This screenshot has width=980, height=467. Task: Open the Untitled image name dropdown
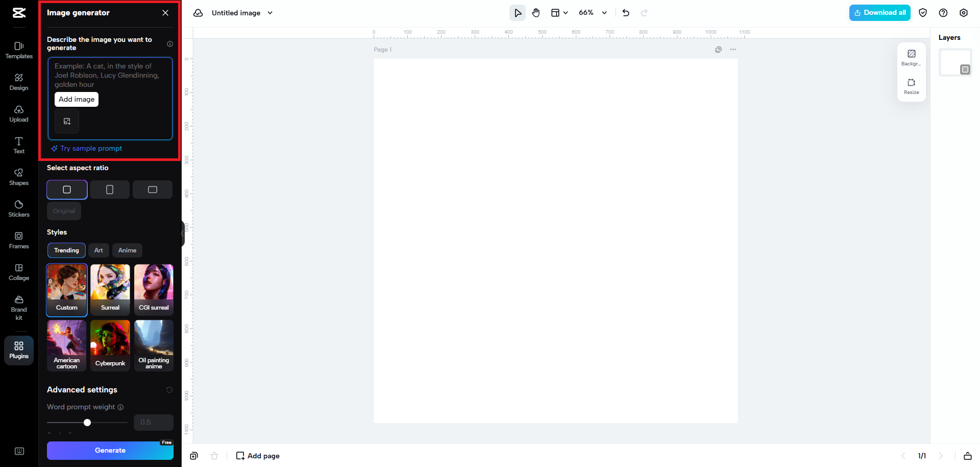pos(270,13)
